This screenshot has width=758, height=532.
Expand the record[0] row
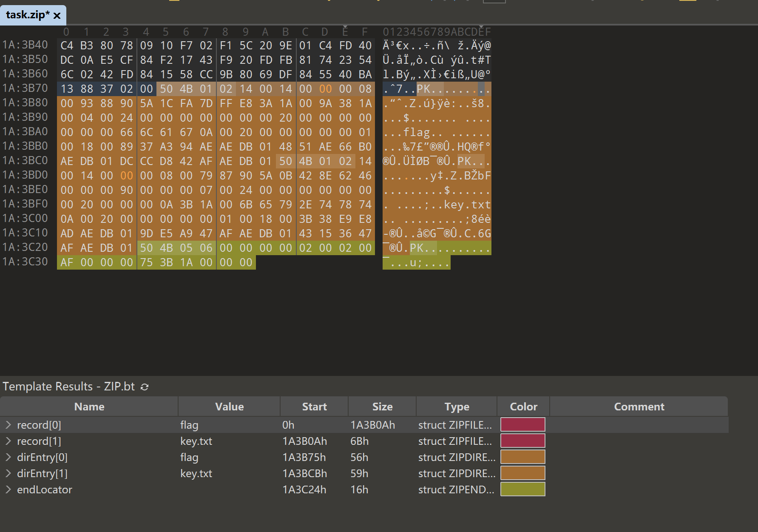(x=8, y=425)
